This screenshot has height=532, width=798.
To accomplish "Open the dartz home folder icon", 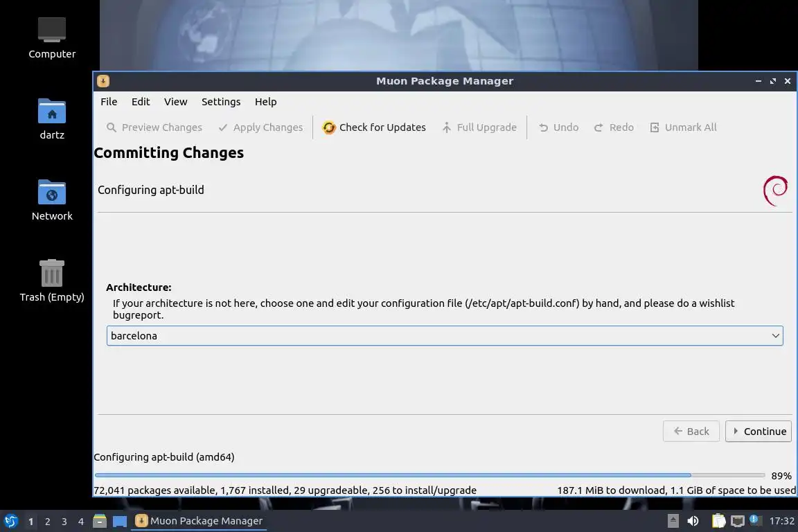I will 52,111.
